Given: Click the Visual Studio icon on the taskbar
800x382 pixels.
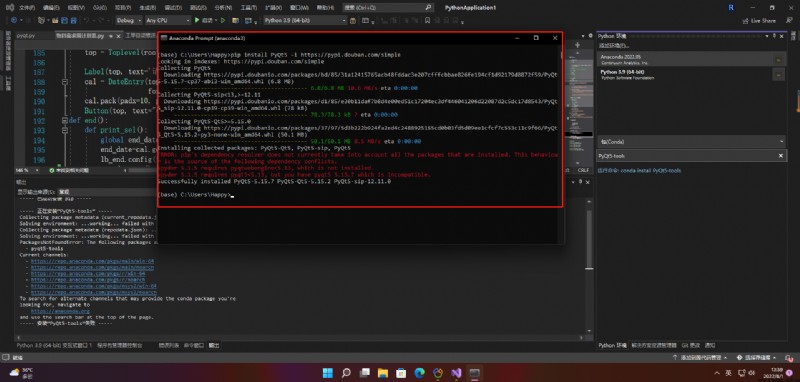Looking at the screenshot, I should coord(456,373).
